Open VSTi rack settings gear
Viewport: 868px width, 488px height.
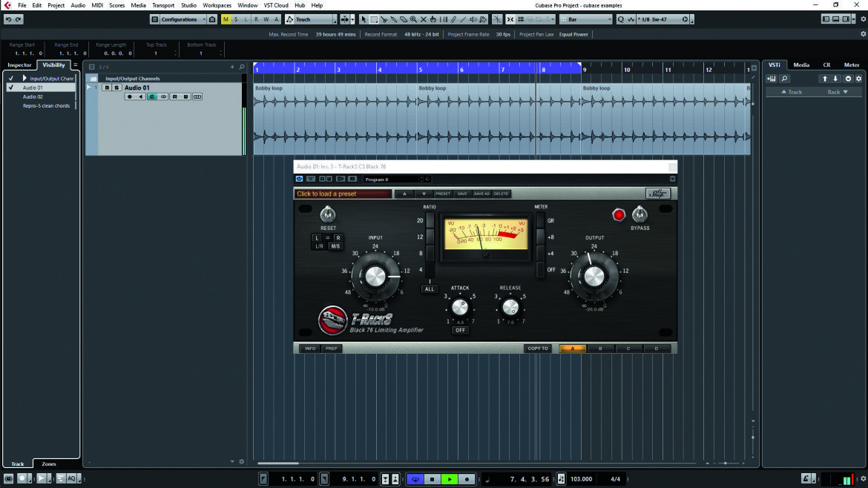(858, 79)
